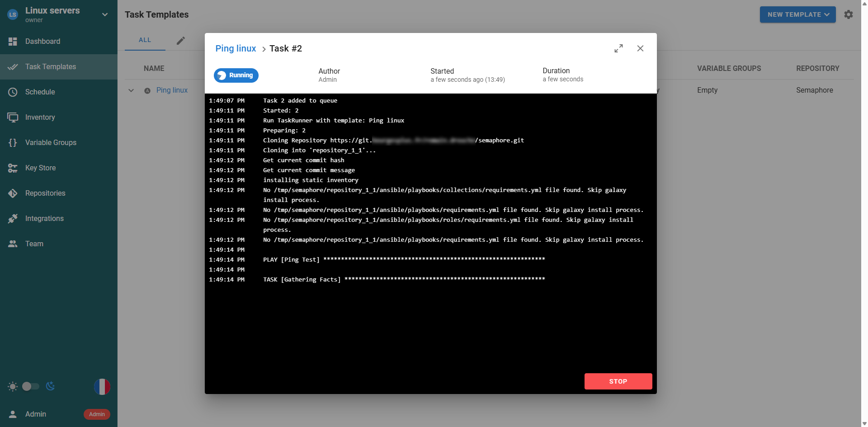Click the French flag language icon
The image size is (868, 427).
tap(102, 387)
